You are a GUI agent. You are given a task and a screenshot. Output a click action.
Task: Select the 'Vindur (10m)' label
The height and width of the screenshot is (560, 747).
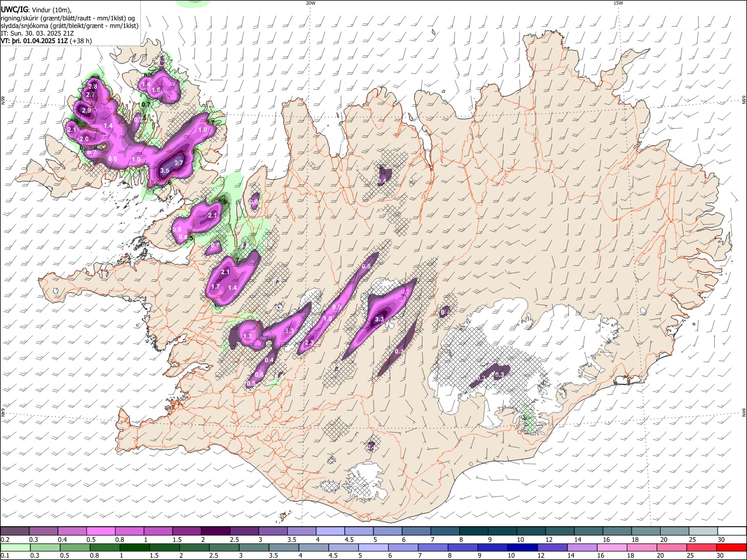51,9
